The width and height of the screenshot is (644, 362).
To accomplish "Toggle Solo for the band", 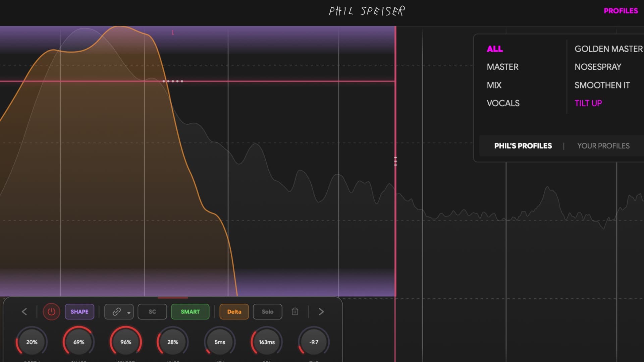I will coord(267,312).
